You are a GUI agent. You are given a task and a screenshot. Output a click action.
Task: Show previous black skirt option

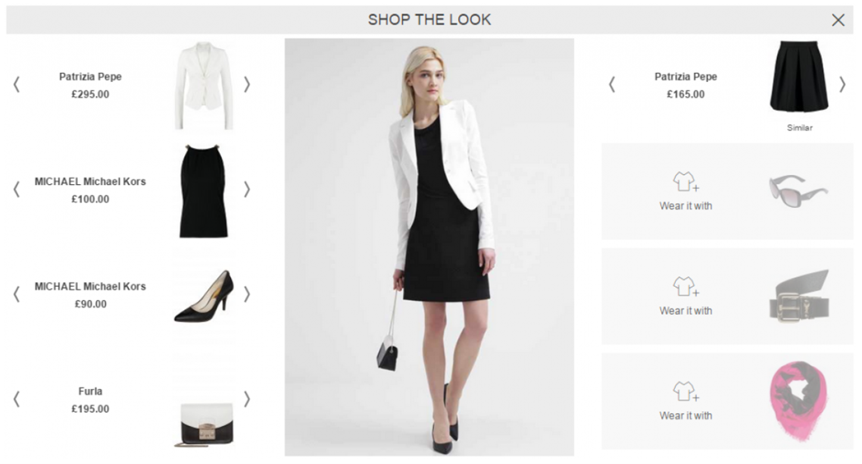point(612,84)
